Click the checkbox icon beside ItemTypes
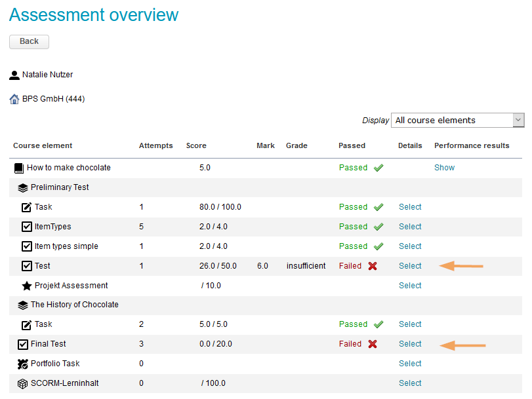This screenshot has width=532, height=399. (27, 227)
